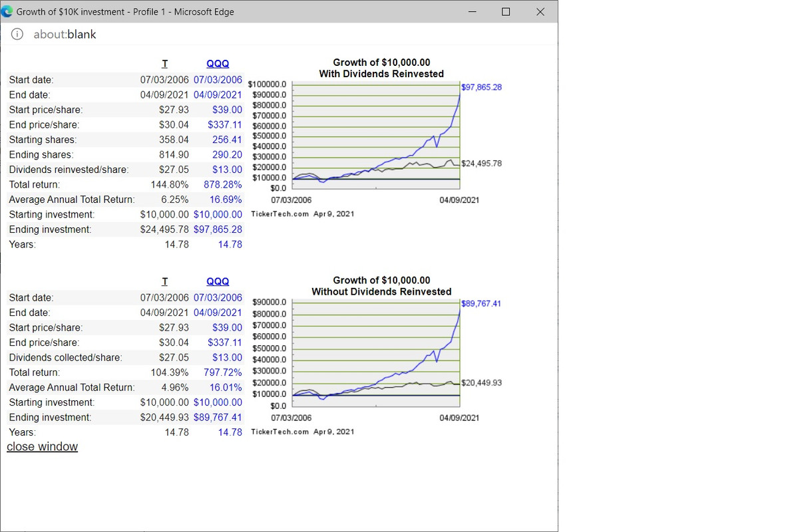804x532 pixels.
Task: Click the site information icon in address bar
Action: click(x=18, y=34)
